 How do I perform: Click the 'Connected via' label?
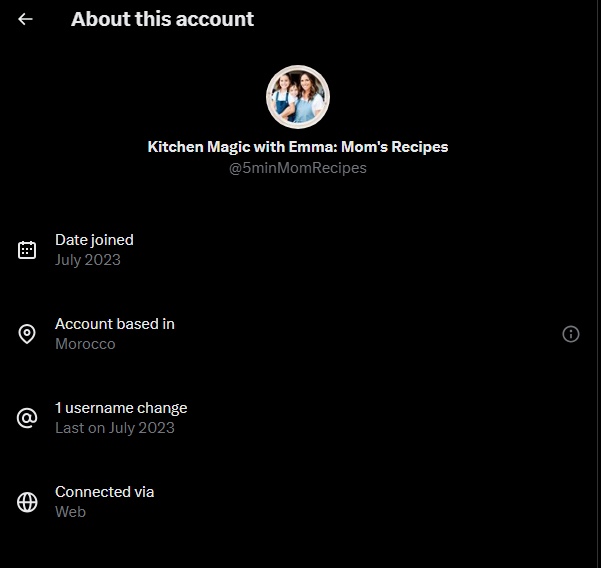point(105,492)
